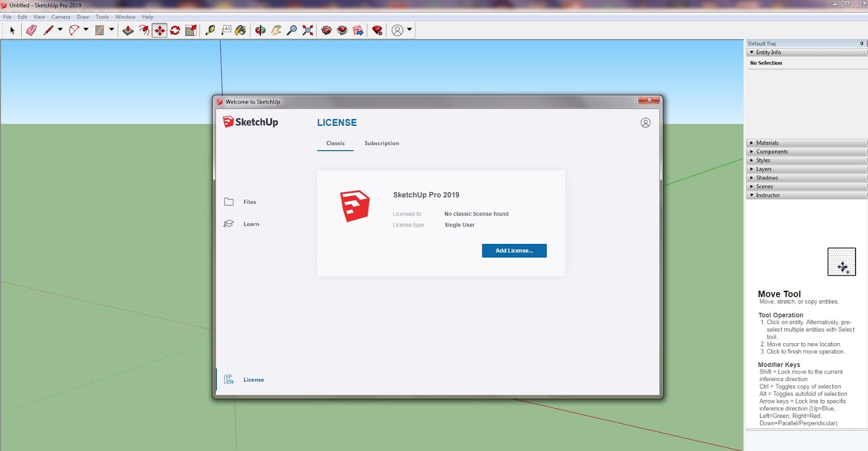
Task: Click the Move Tool instructor thumbnail
Action: point(841,262)
